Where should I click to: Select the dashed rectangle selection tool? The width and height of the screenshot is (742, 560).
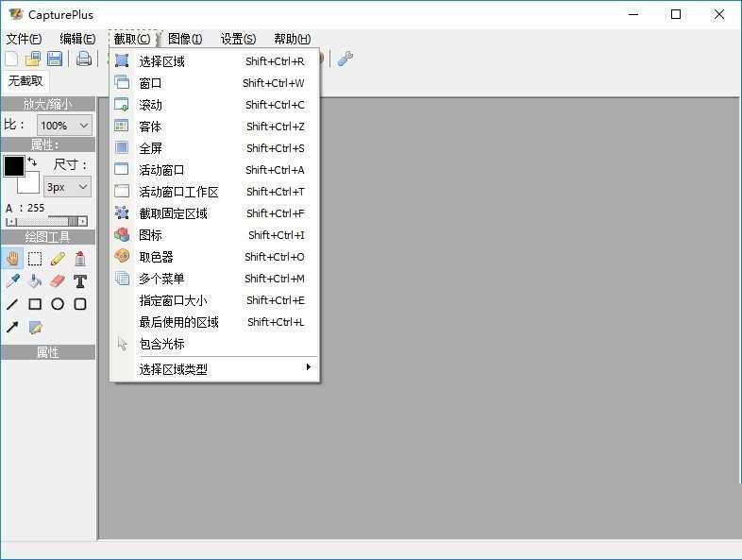[35, 259]
